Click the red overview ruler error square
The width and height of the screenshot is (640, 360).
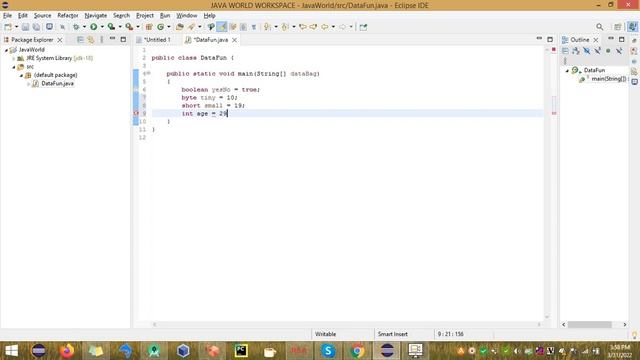pos(553,50)
